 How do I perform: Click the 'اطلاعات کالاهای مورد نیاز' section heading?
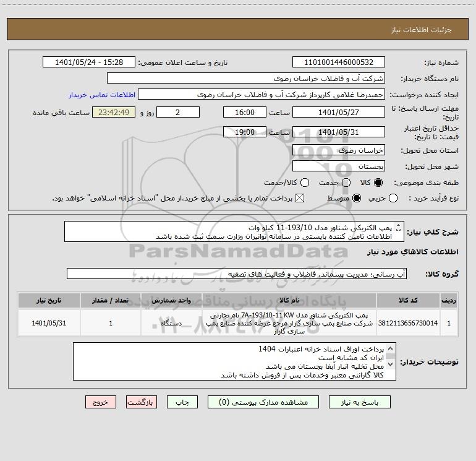(413, 252)
